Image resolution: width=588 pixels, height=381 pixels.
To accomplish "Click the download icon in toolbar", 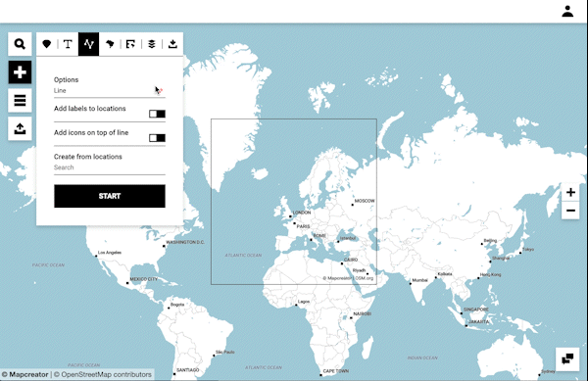I will (x=172, y=44).
